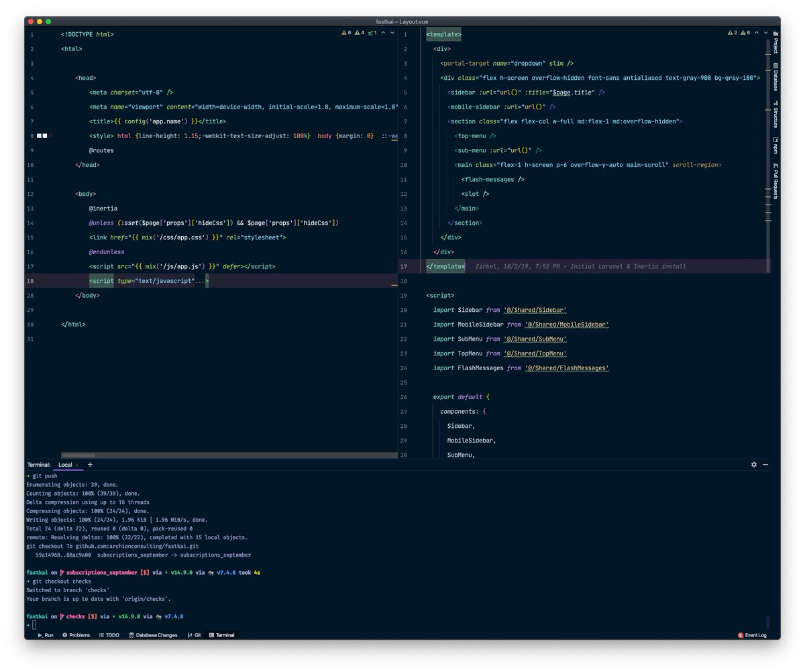This screenshot has height=672, width=805.
Task: Open the Run tool window
Action: click(x=46, y=635)
